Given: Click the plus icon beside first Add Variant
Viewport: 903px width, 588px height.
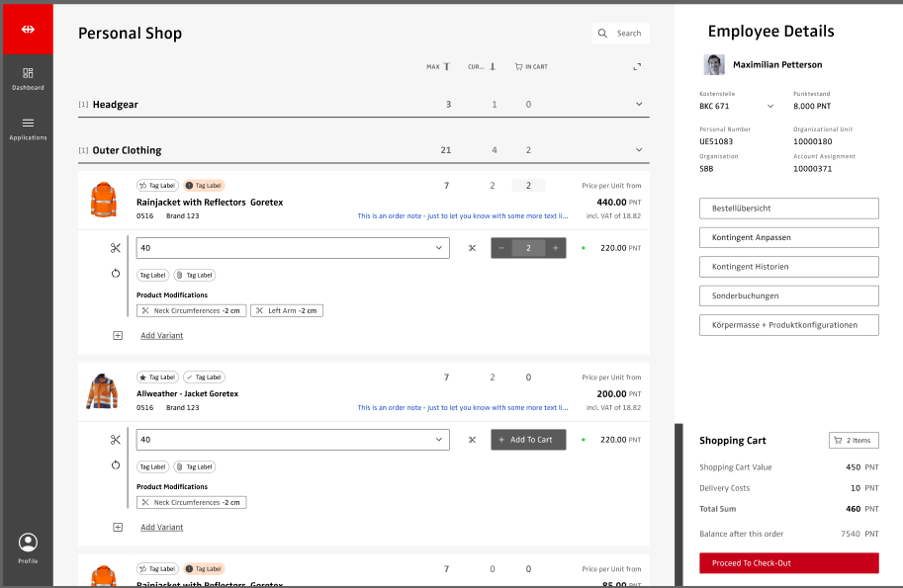Looking at the screenshot, I should click(118, 336).
